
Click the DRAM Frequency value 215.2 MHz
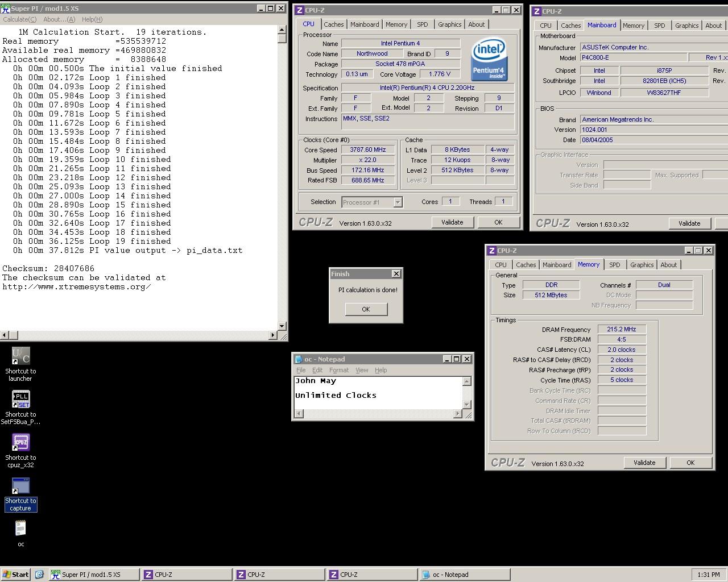(x=622, y=329)
